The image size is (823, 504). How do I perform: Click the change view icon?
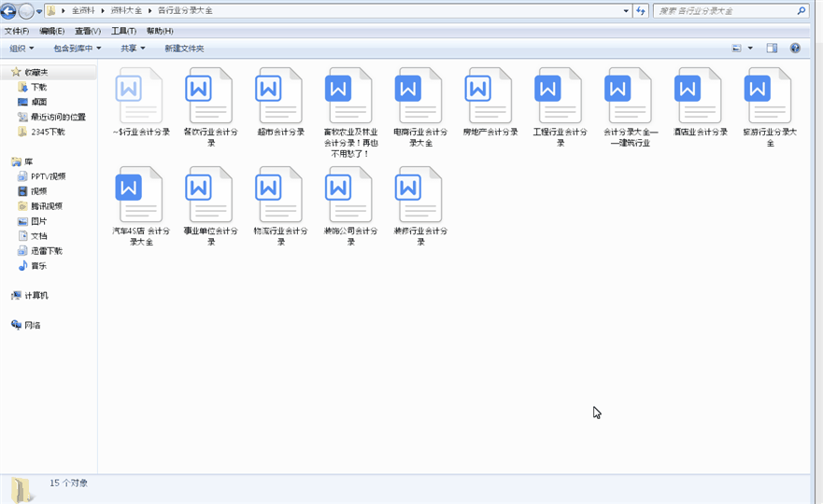click(736, 49)
